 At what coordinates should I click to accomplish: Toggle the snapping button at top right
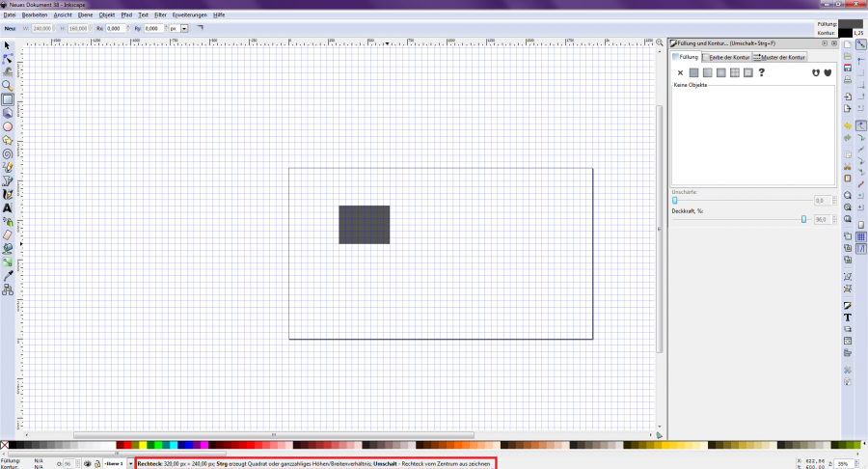(x=860, y=44)
